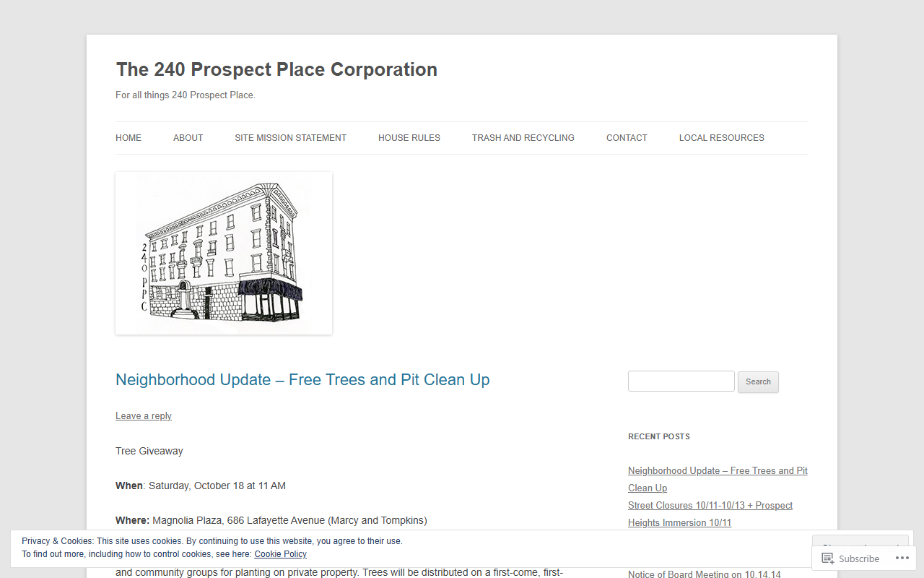Click the Subscribe follow icon

point(828,558)
